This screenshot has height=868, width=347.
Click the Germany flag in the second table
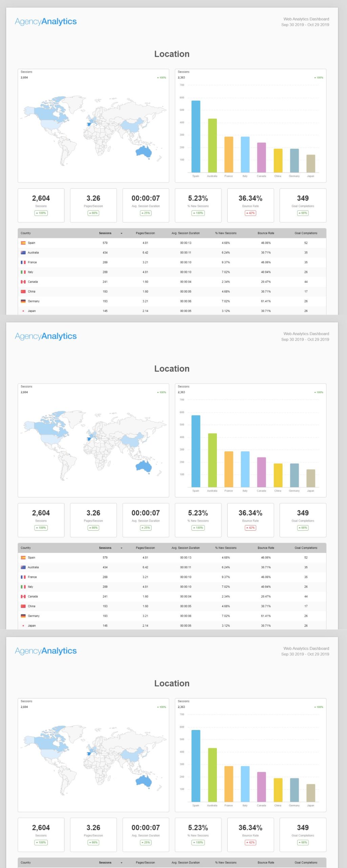click(23, 616)
